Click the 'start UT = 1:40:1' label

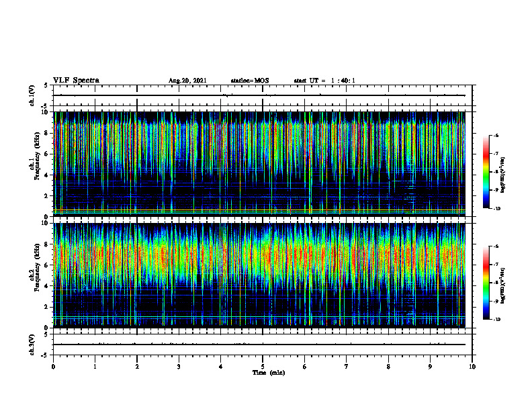click(x=324, y=81)
